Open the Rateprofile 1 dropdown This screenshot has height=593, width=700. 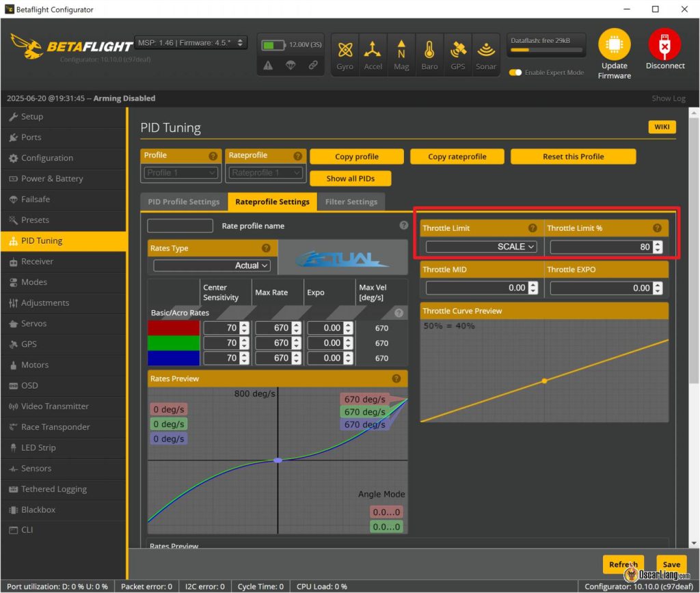click(266, 173)
